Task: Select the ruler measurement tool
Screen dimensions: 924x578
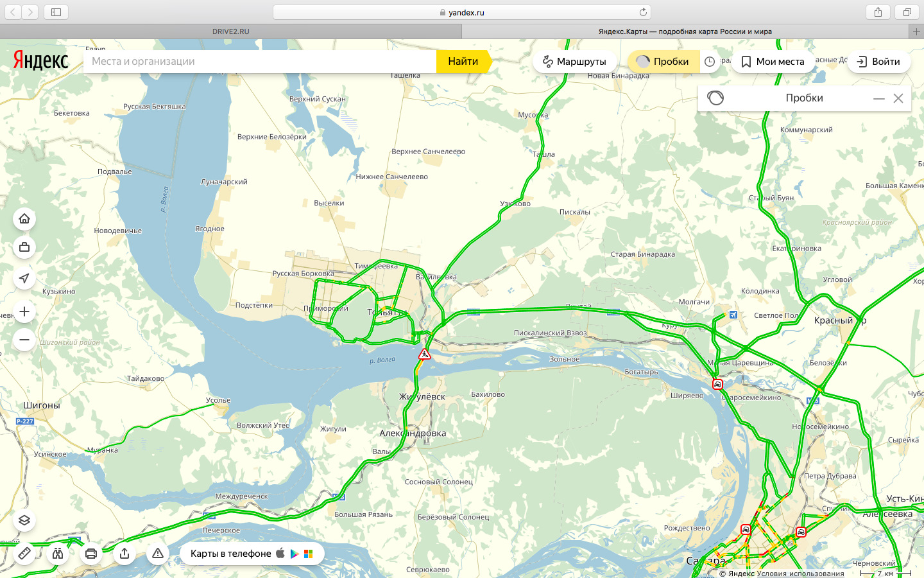Action: 24,553
